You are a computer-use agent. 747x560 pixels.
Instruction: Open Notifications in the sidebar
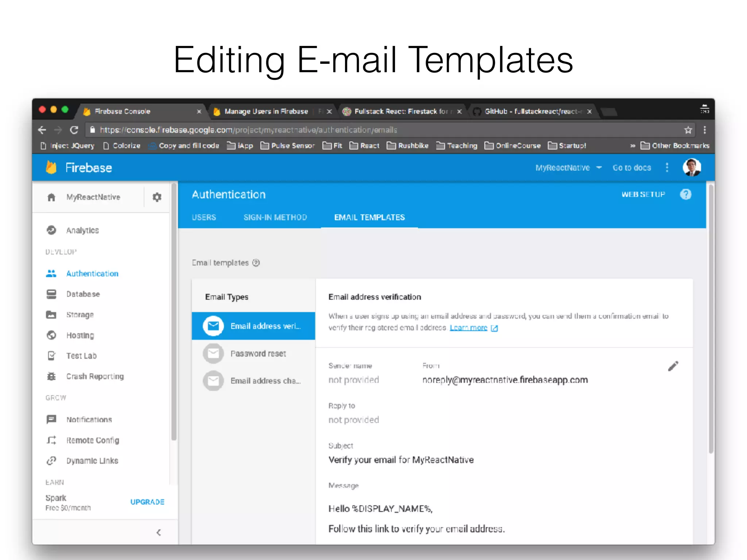[79, 420]
